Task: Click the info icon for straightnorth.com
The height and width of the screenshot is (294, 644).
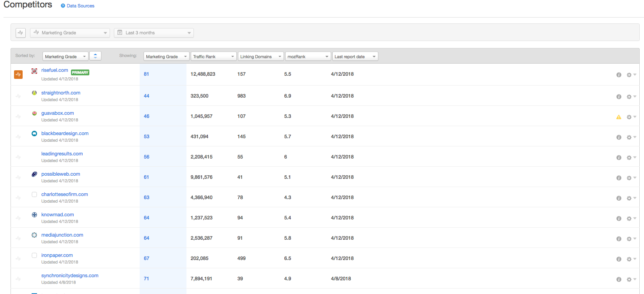Action: pos(619,97)
